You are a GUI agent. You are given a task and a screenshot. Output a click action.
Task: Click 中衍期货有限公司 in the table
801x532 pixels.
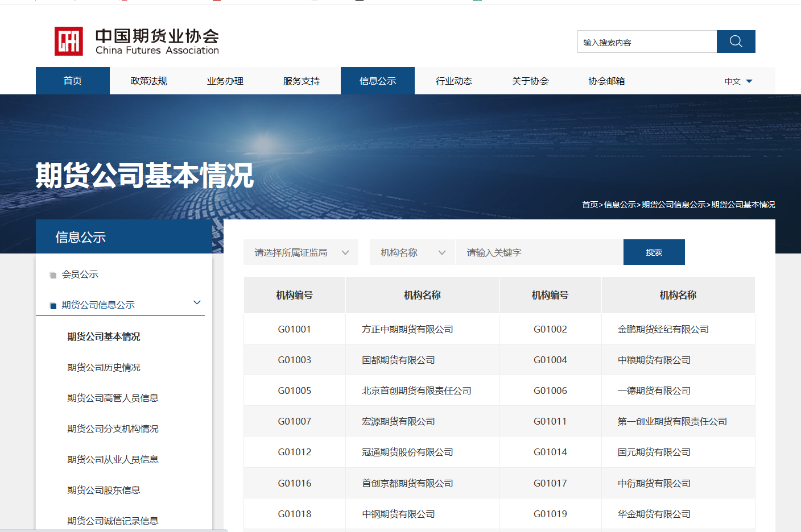point(654,483)
